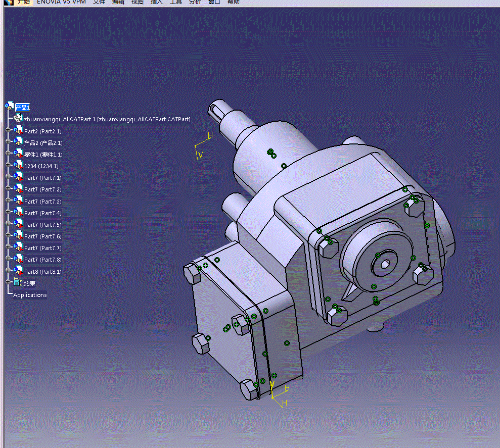Click the Part7 (Part7.1) part icon

pyautogui.click(x=18, y=177)
